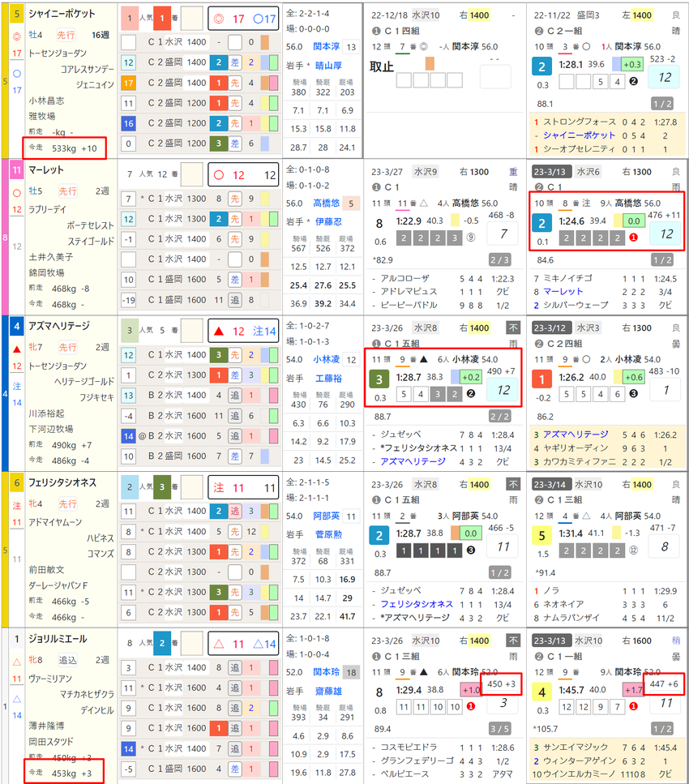Screen dimensions: 689x784
Task: Click owner name ダーレージャパンF
Action: click(x=58, y=585)
